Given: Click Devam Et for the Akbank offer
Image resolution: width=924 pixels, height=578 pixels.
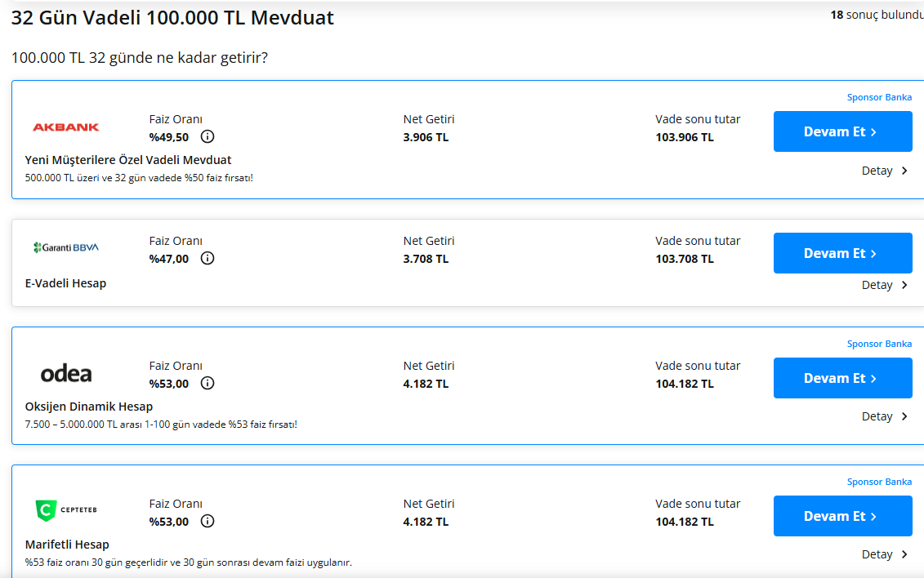Looking at the screenshot, I should [842, 131].
